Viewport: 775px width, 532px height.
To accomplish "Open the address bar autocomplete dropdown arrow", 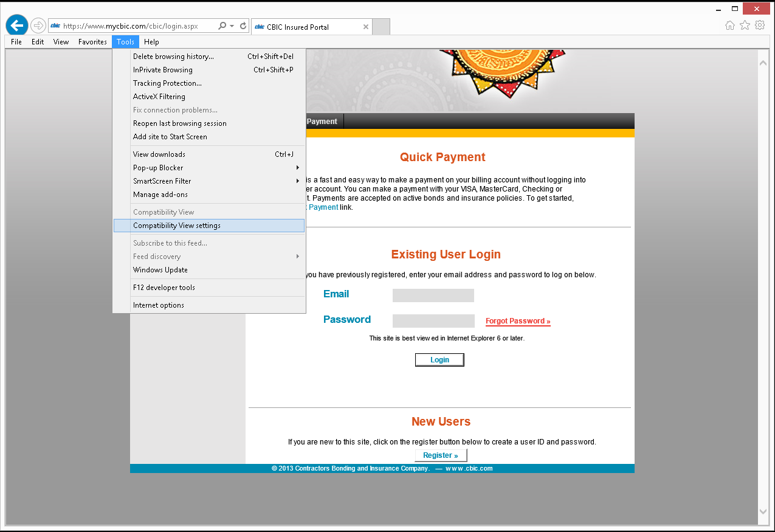I will pyautogui.click(x=232, y=26).
